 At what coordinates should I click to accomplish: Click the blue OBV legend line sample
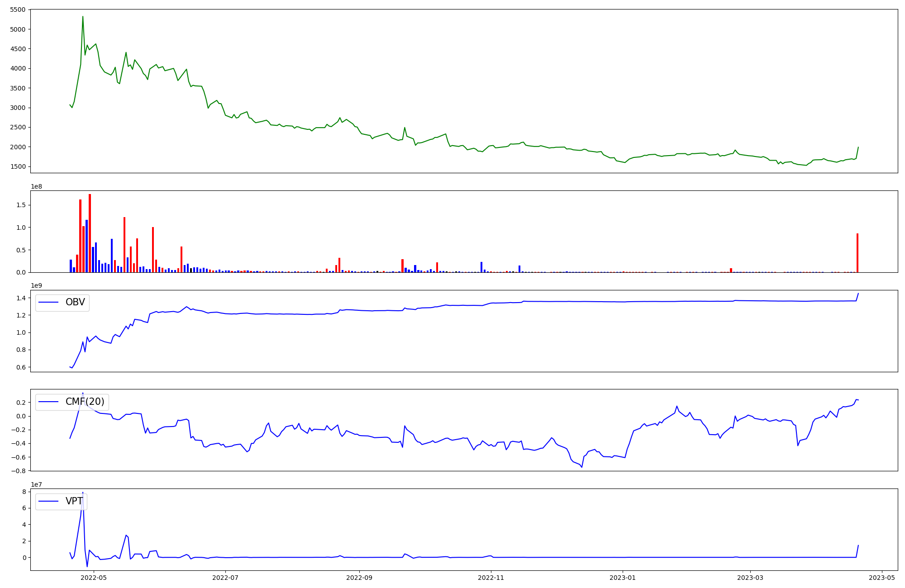click(49, 302)
